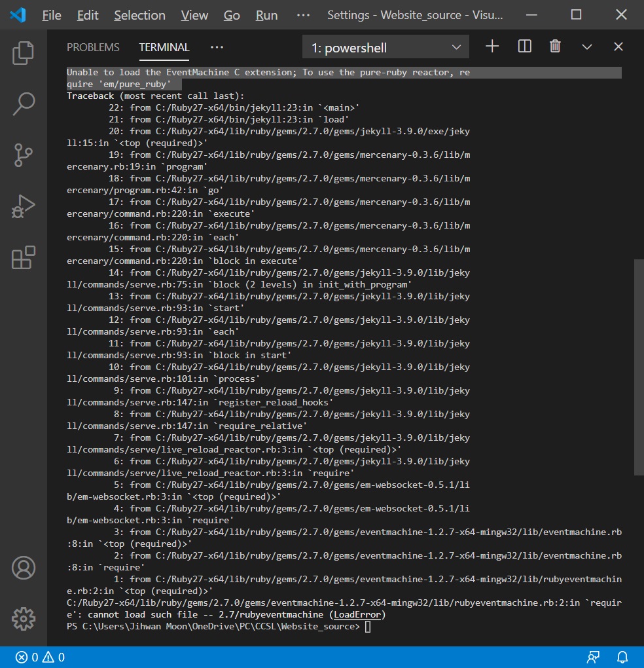The width and height of the screenshot is (644, 668).
Task: Collapse panel with the chevron-down arrow
Action: point(587,47)
